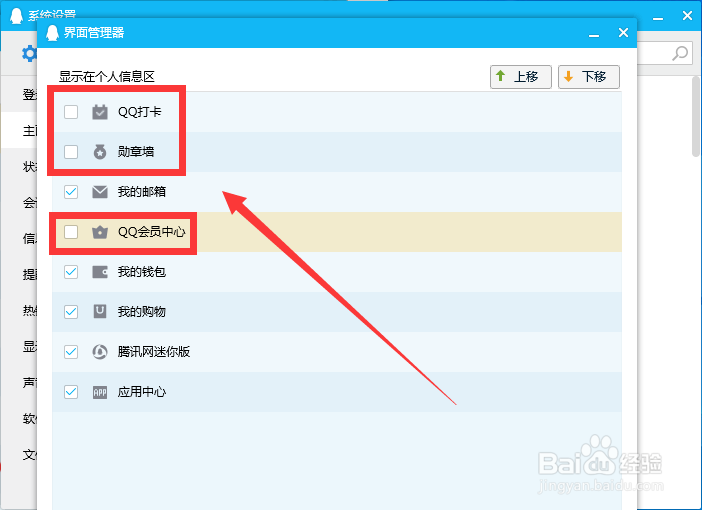This screenshot has width=702, height=510.
Task: Select the 勋章墙 label text
Action: pos(136,152)
